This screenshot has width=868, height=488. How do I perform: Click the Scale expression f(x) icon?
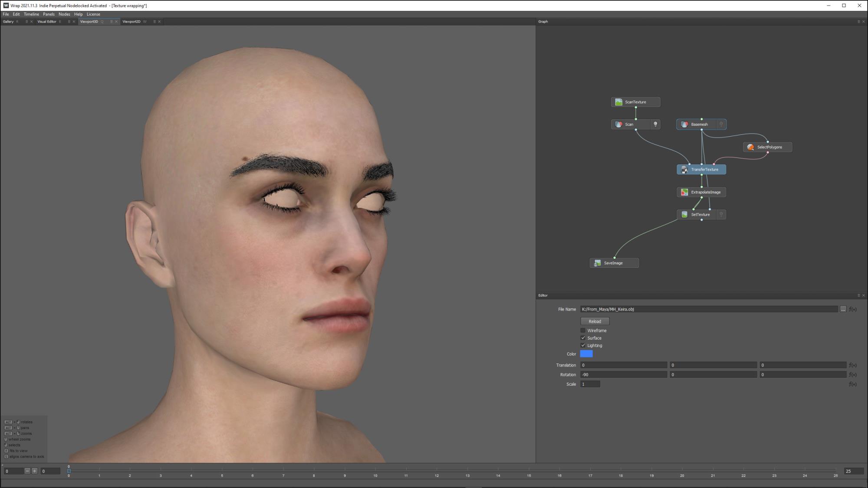click(x=853, y=384)
